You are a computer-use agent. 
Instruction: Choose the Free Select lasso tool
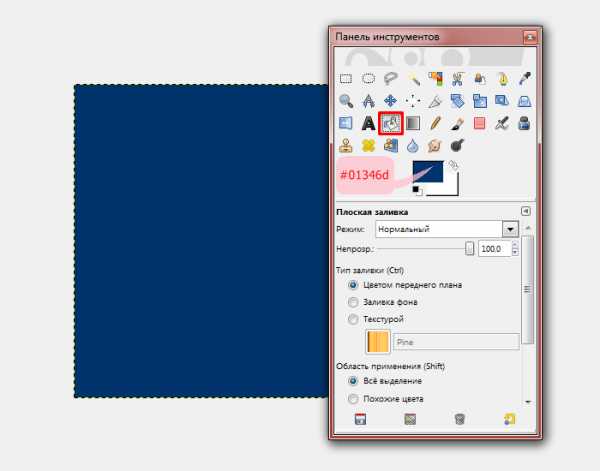(390, 79)
